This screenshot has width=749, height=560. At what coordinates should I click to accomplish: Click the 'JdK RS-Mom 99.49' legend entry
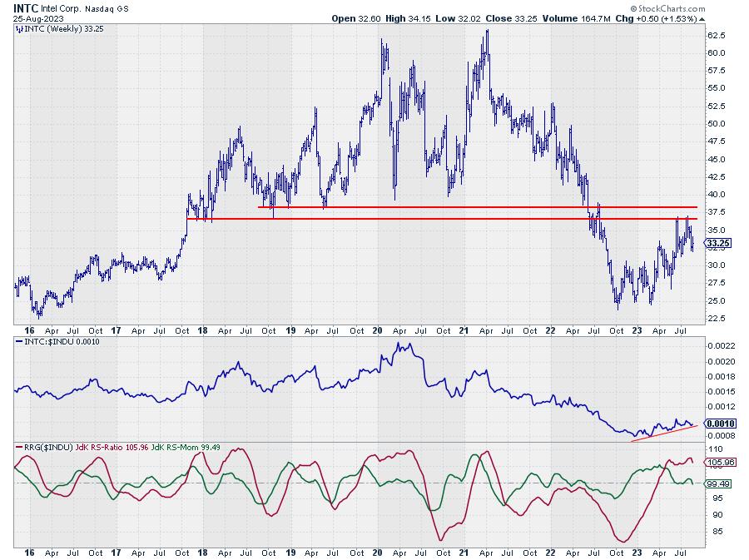[x=186, y=448]
